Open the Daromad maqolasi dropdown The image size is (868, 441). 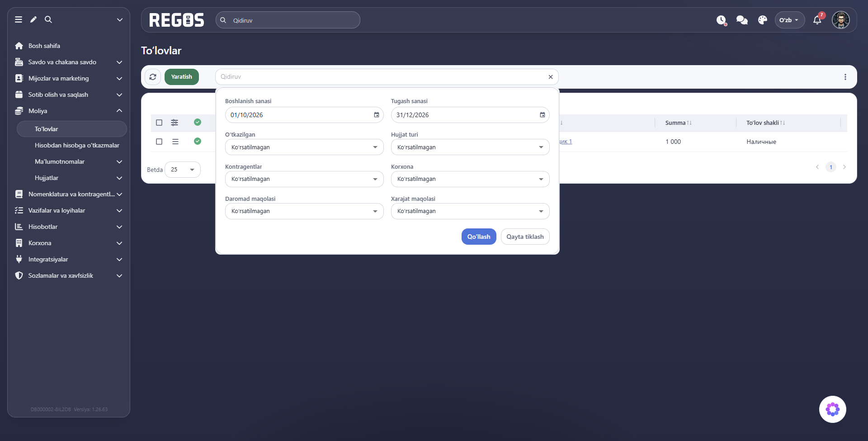pyautogui.click(x=304, y=211)
